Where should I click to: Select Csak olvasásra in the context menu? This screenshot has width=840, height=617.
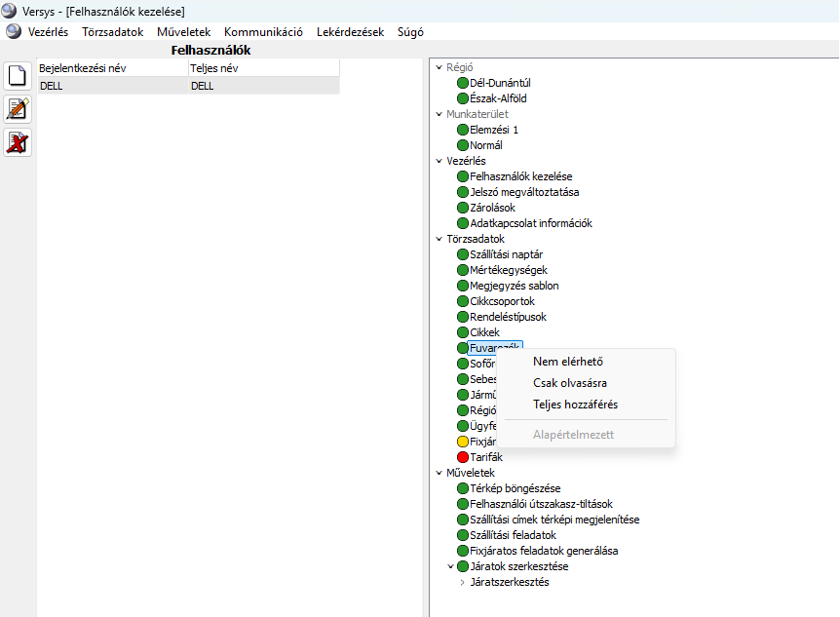[x=569, y=383]
